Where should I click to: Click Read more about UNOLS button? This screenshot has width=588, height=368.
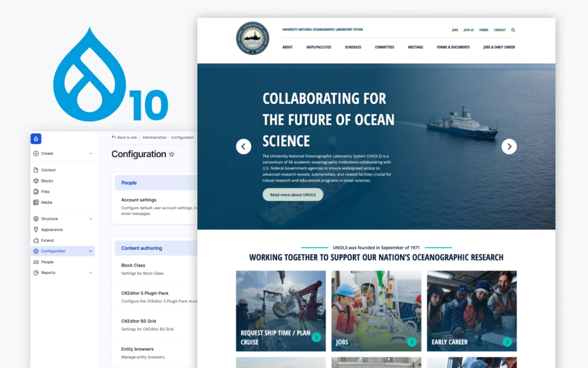pyautogui.click(x=293, y=195)
